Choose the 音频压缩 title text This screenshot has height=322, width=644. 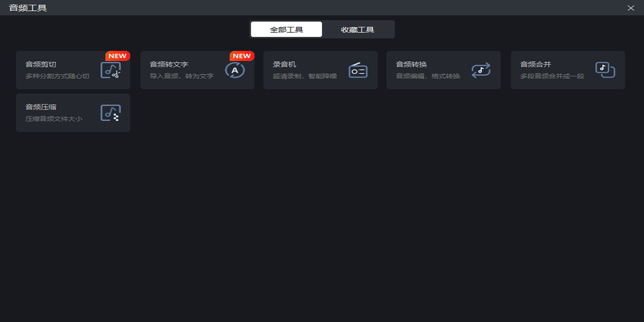tap(41, 107)
